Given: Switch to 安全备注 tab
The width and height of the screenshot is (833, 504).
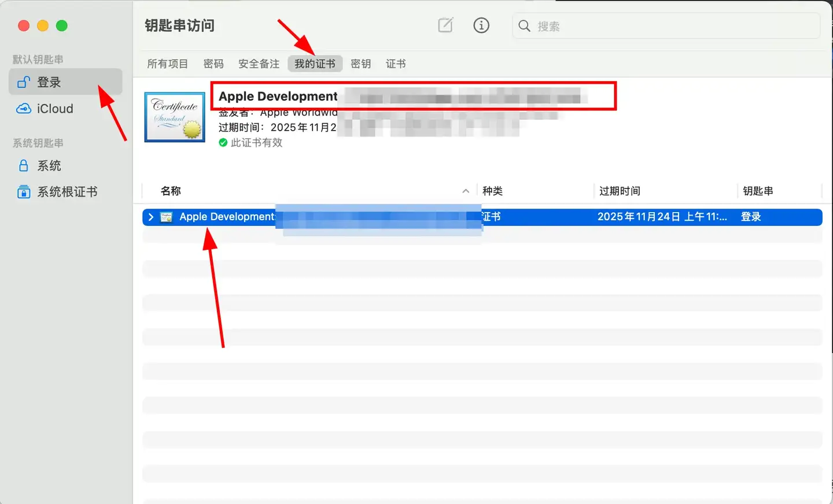Looking at the screenshot, I should point(259,64).
